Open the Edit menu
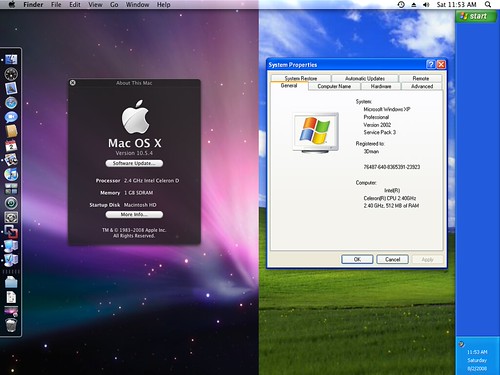 coord(75,5)
